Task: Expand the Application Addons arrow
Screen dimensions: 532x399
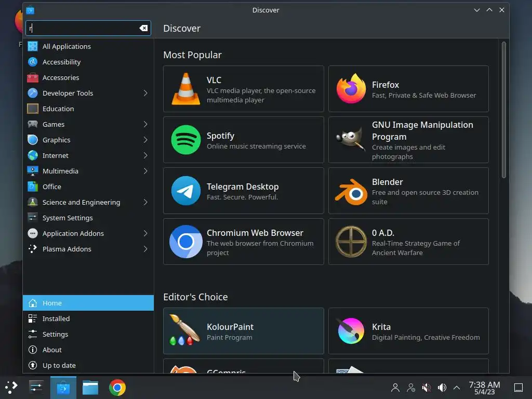Action: pos(145,233)
